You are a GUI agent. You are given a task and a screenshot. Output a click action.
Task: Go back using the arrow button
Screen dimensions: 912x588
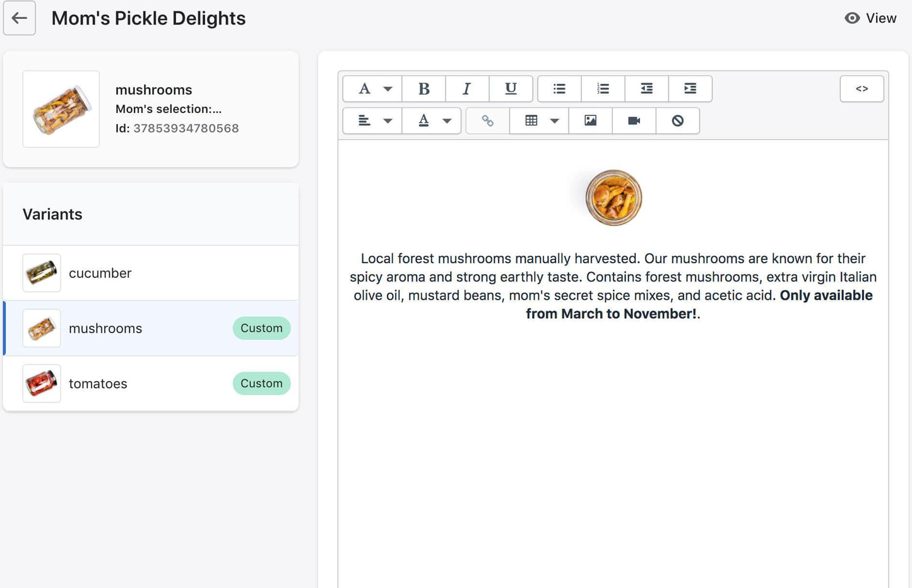point(20,18)
